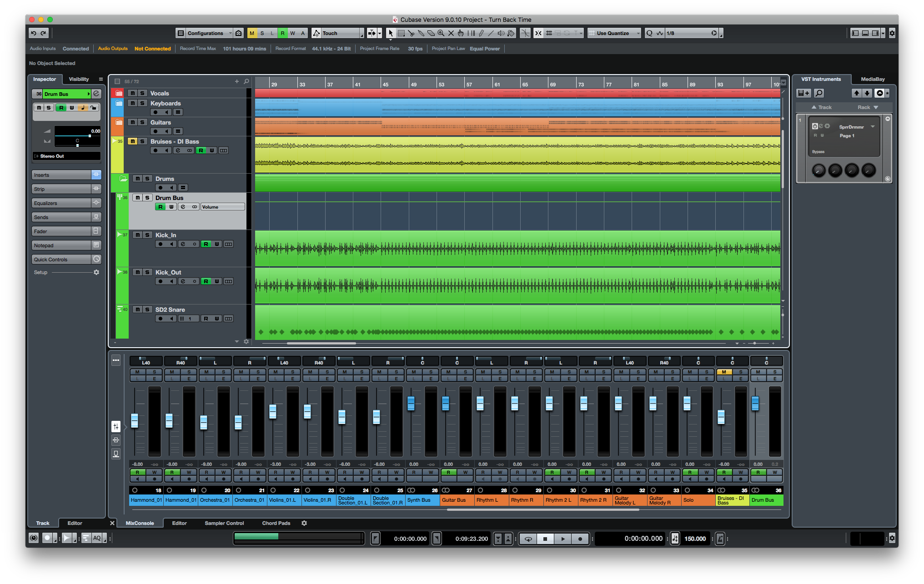Mute the Vocals folder track

(132, 93)
